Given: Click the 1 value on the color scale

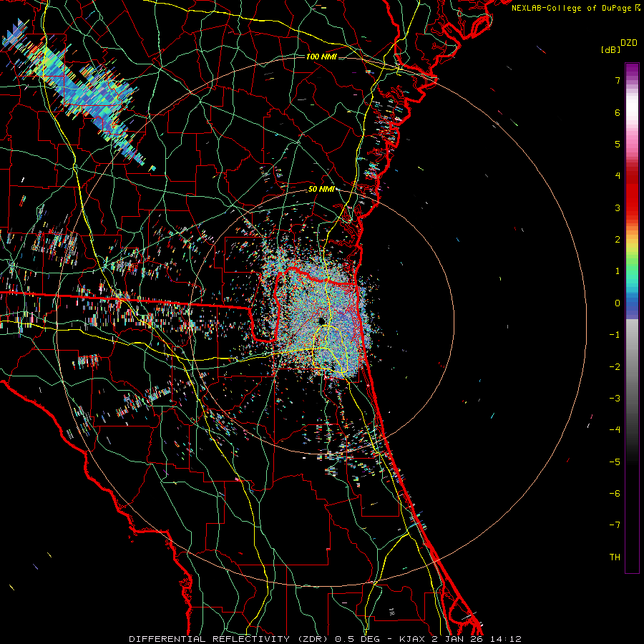Looking at the screenshot, I should 618,271.
